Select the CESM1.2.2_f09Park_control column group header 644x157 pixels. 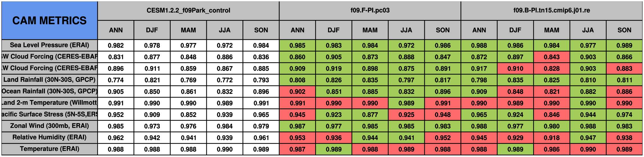coord(188,11)
